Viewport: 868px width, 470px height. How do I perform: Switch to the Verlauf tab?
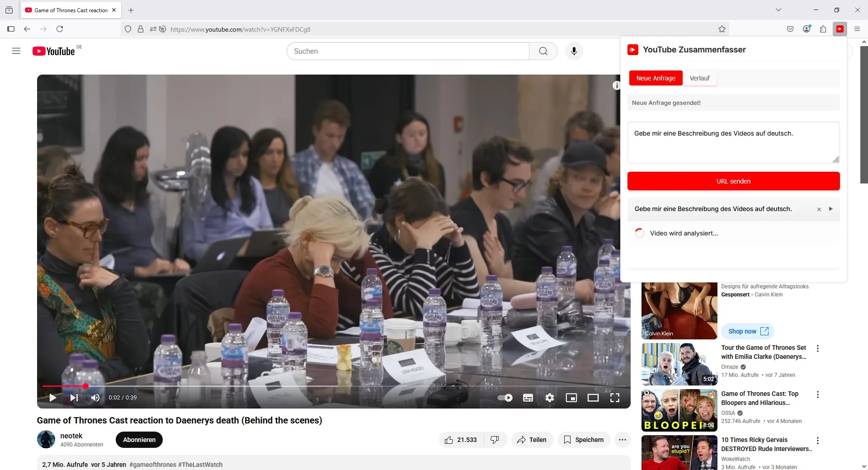[x=699, y=78]
